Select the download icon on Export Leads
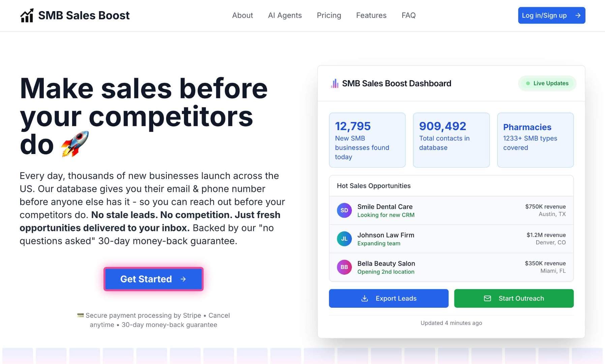The image size is (605, 364). (365, 298)
